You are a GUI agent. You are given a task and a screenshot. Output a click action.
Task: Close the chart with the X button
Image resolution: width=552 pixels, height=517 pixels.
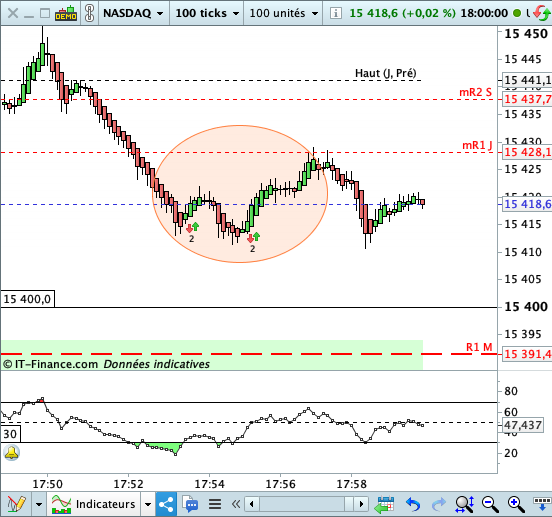click(13, 13)
